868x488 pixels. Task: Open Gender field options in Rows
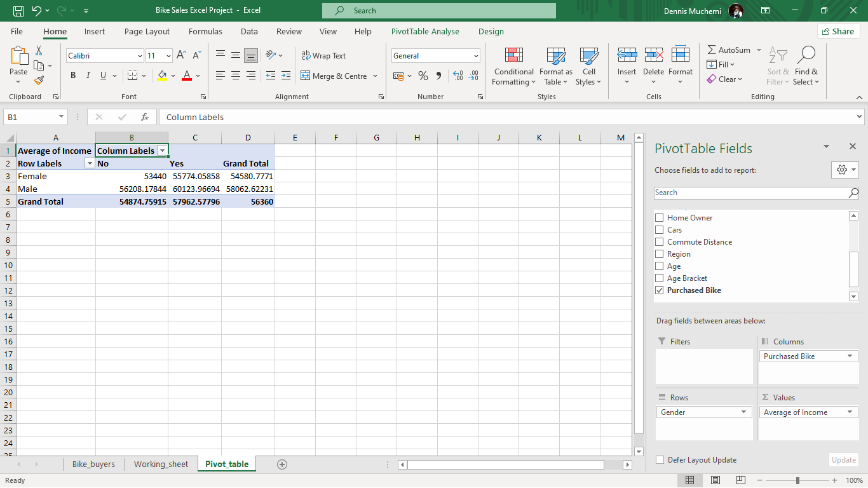coord(744,412)
